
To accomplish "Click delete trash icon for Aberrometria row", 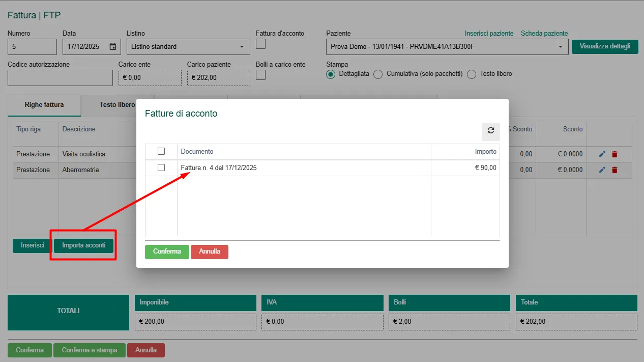I will point(614,170).
